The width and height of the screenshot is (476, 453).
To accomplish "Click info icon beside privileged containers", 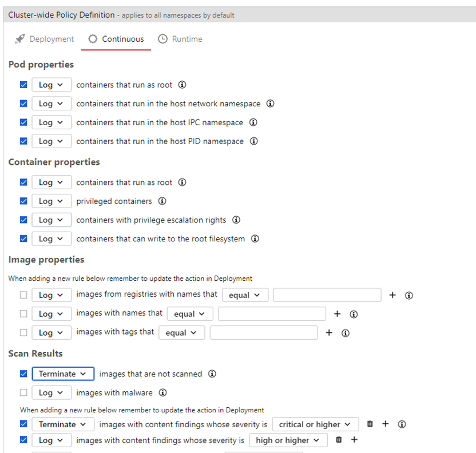I will click(162, 201).
